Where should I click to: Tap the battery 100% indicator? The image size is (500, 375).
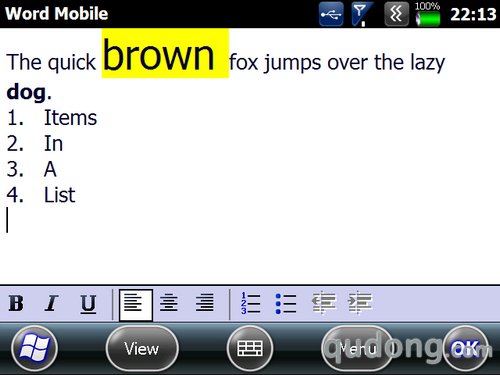tap(428, 14)
